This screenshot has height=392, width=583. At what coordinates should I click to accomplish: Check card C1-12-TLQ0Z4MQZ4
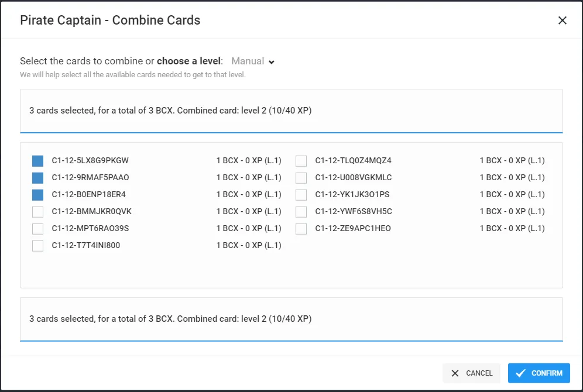tap(301, 161)
